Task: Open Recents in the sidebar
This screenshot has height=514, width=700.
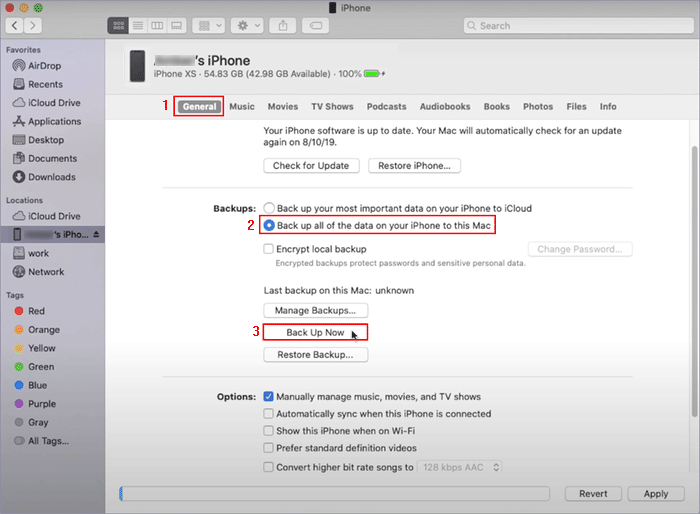Action: [38, 84]
